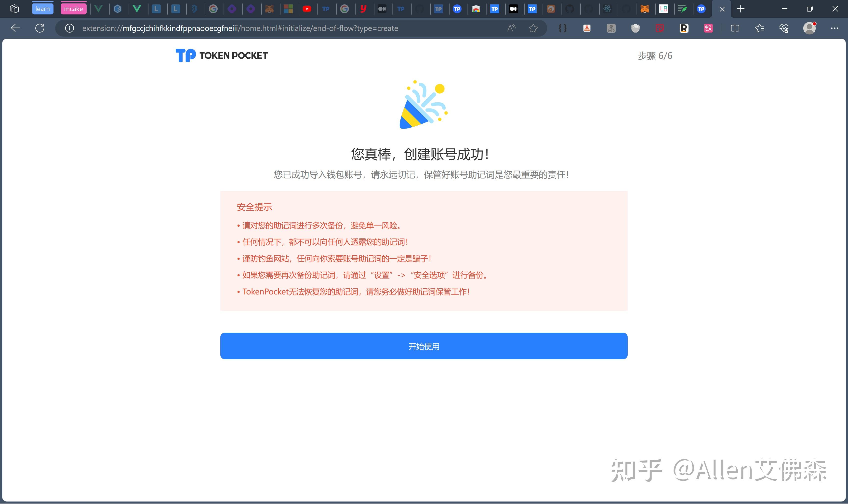
Task: Toggle browser reading list view
Action: (x=759, y=28)
